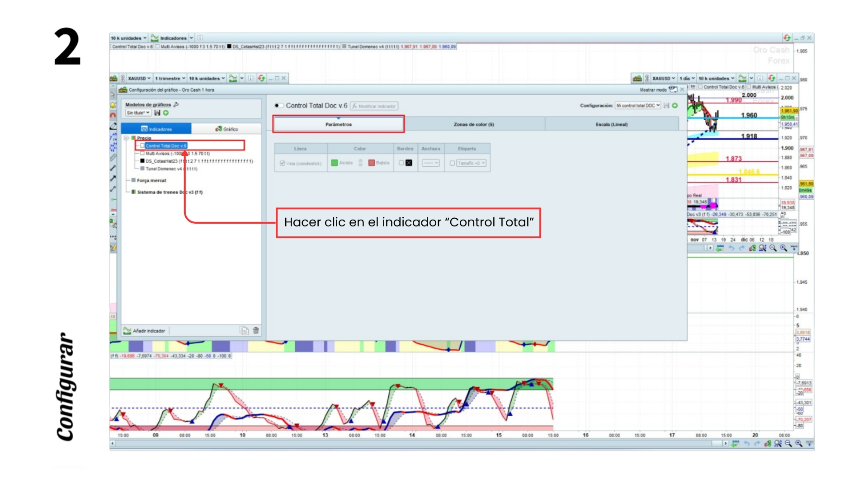This screenshot has width=868, height=488.
Task: Click info icon in trimestre window toolbar
Action: tap(250, 78)
